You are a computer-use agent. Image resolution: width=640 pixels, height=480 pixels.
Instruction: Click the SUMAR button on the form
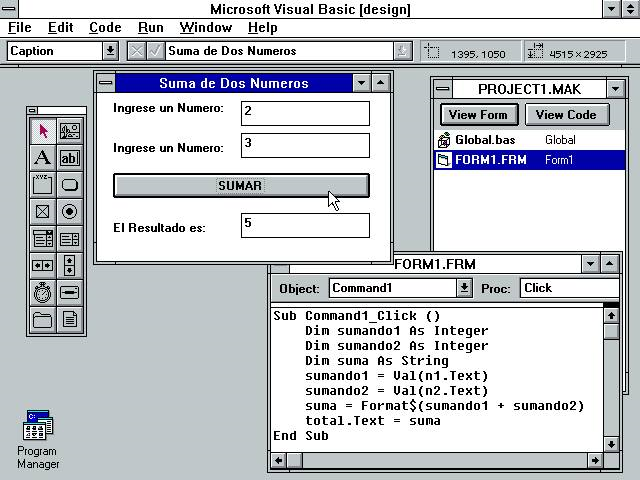pos(241,186)
